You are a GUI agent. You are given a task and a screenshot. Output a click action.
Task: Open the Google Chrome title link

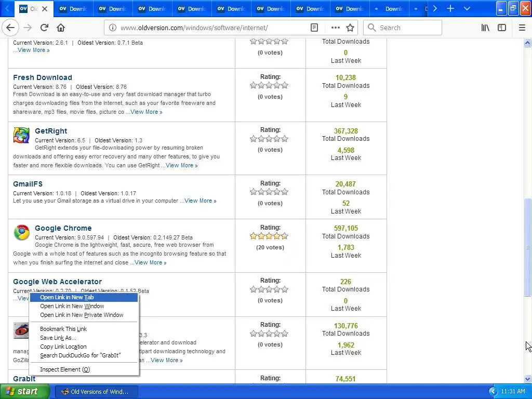pos(63,228)
